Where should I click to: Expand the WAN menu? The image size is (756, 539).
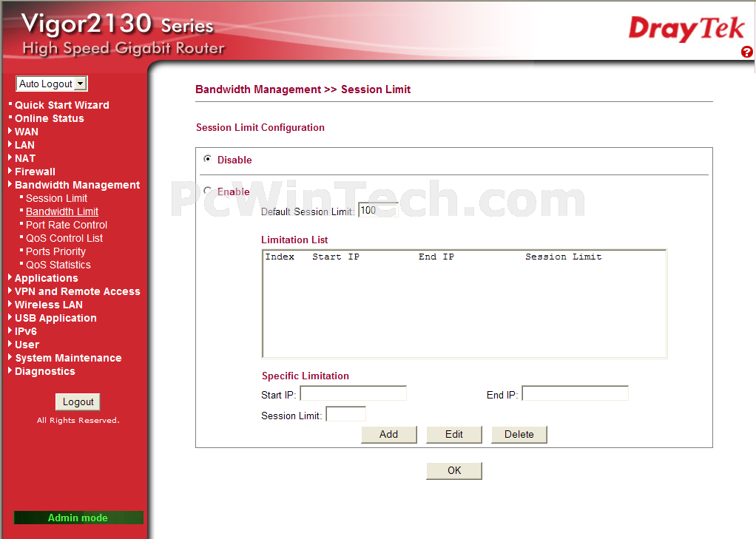point(26,132)
